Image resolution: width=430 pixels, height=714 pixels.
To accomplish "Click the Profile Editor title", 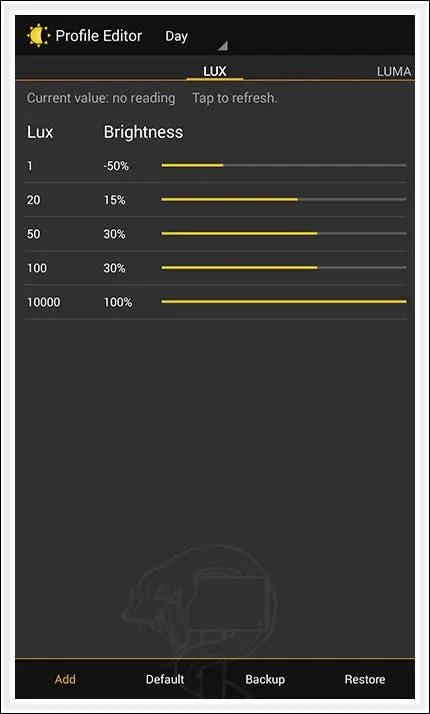I will click(99, 36).
